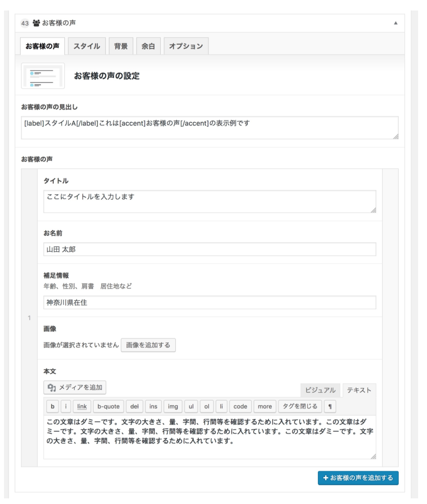
Task: Insert a link with the link quicktag
Action: coord(82,407)
